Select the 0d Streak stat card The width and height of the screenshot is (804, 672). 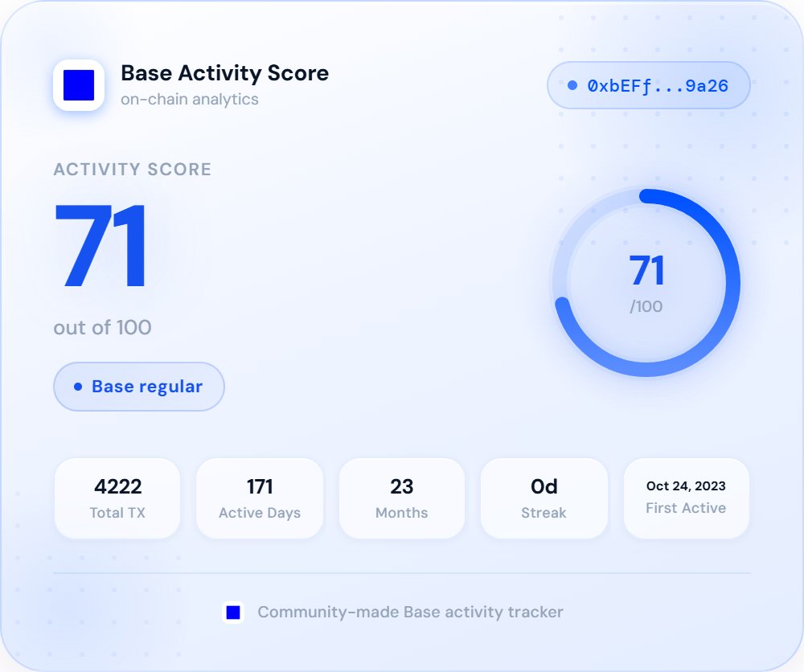(544, 498)
